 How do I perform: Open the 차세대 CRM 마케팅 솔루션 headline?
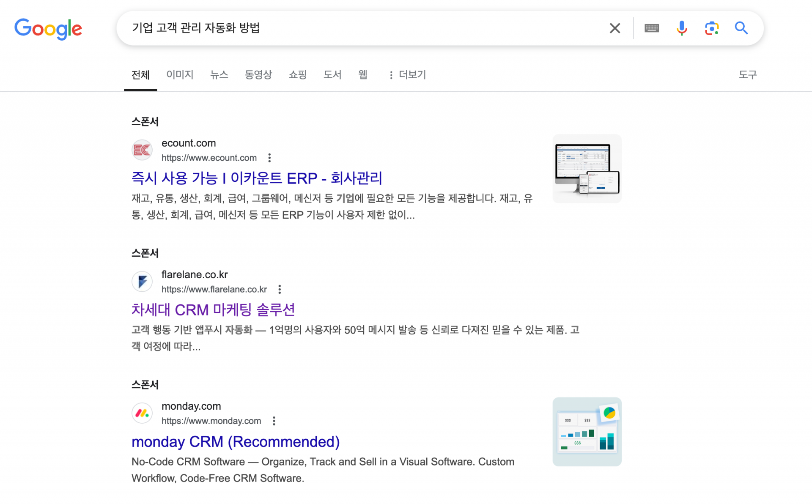coord(213,310)
